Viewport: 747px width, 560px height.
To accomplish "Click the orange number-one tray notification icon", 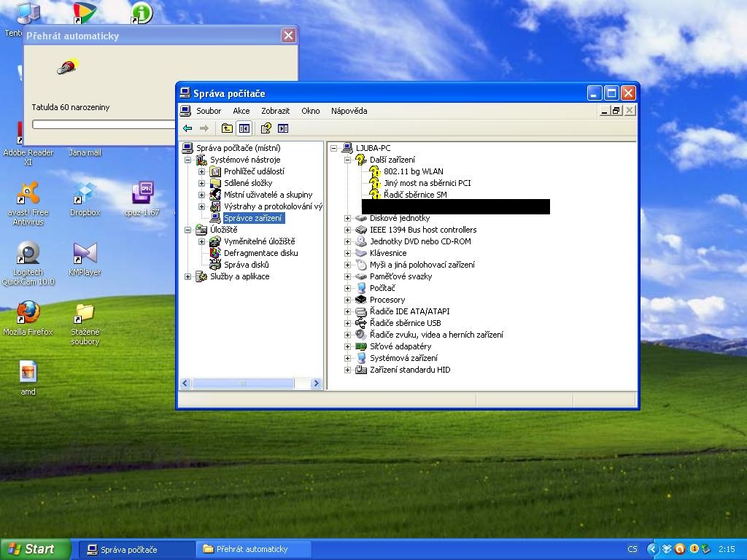I will click(x=694, y=549).
